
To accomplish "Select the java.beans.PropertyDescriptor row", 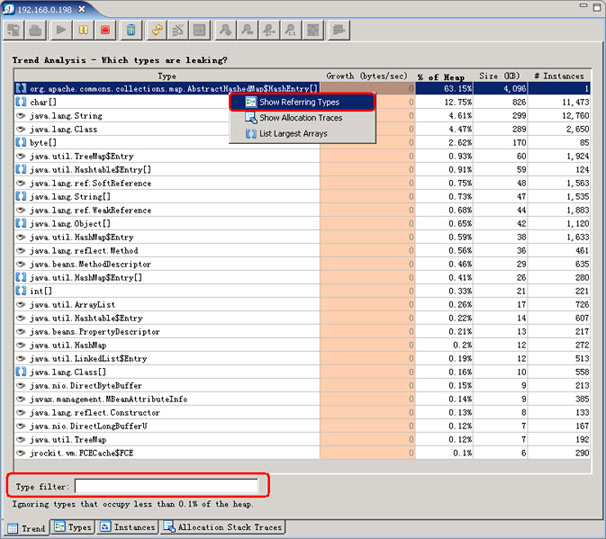I will click(302, 332).
